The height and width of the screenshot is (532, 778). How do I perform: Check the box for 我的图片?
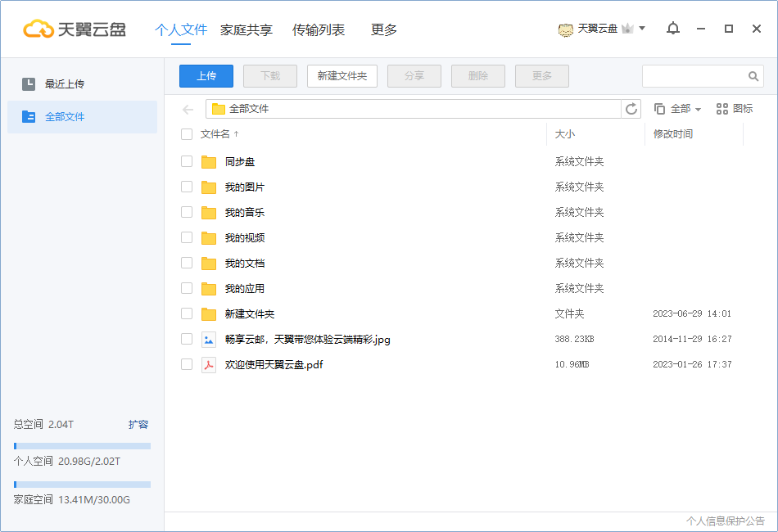(x=187, y=187)
